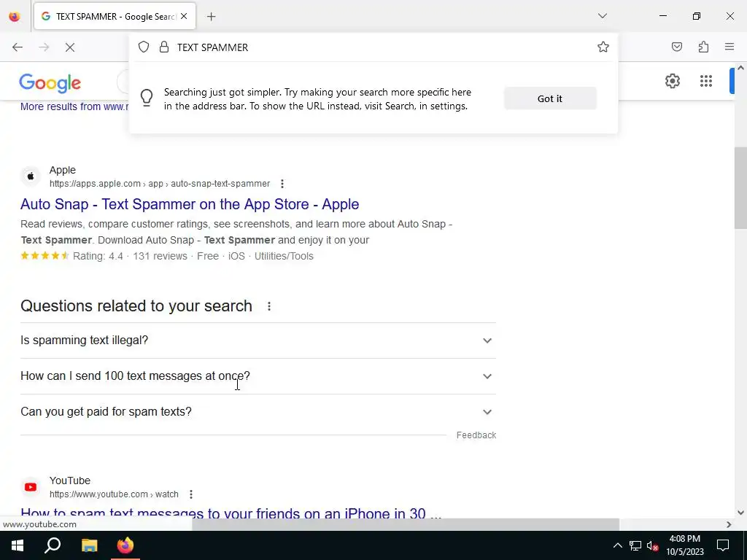Open a new tab with the plus button
This screenshot has width=747, height=560.
tap(211, 17)
